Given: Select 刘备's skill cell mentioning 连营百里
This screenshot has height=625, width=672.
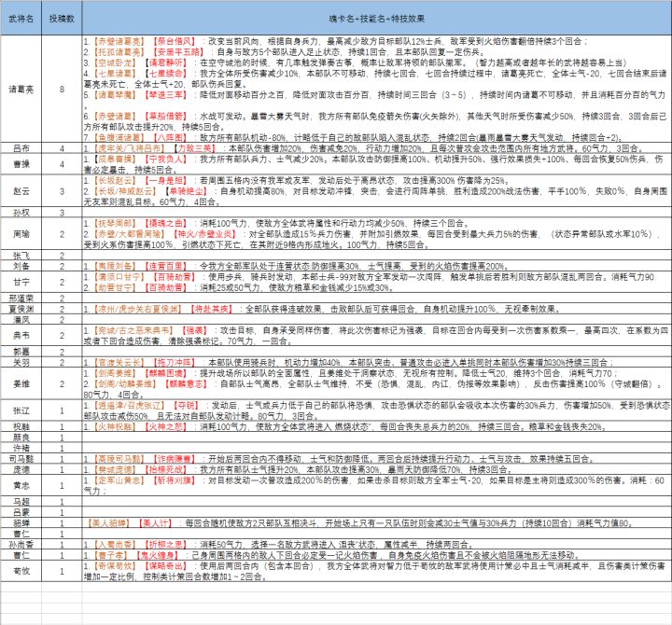Looking at the screenshot, I should (377, 266).
